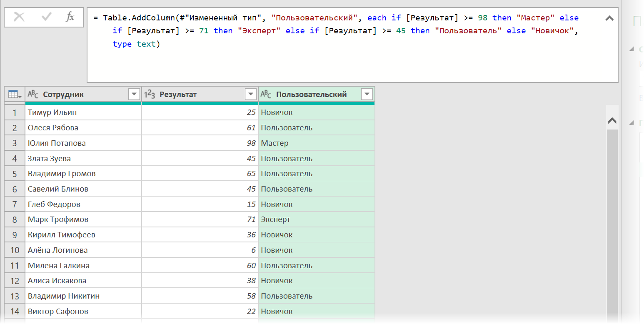Select the Пользовательский column header

click(317, 95)
